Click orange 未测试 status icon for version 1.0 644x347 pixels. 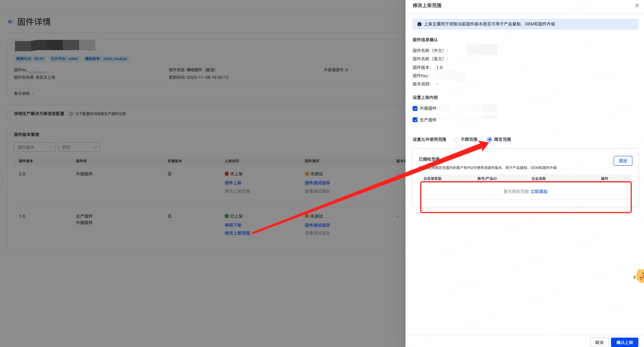[x=307, y=216]
